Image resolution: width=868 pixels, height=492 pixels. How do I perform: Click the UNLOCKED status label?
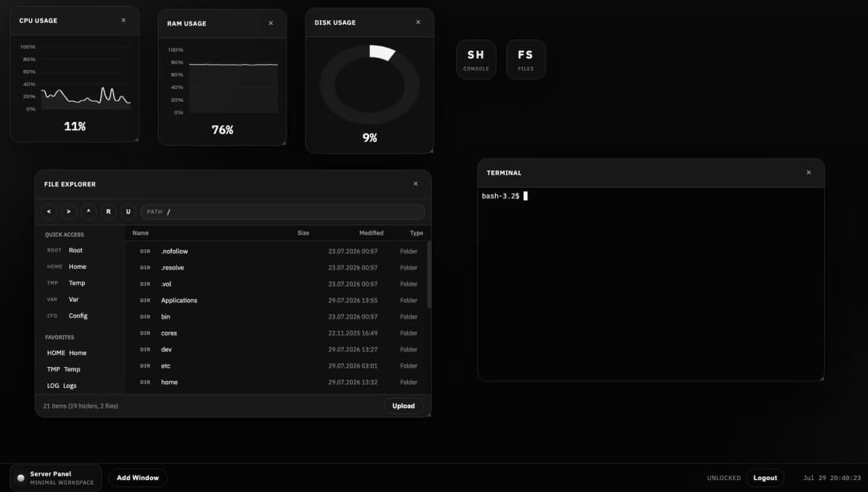point(724,478)
